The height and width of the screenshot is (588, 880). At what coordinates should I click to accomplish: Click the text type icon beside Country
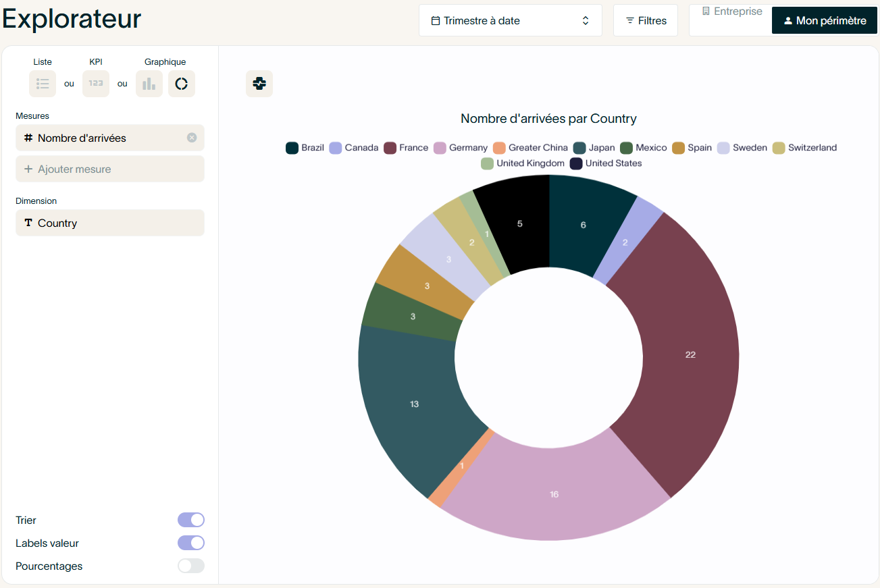28,223
